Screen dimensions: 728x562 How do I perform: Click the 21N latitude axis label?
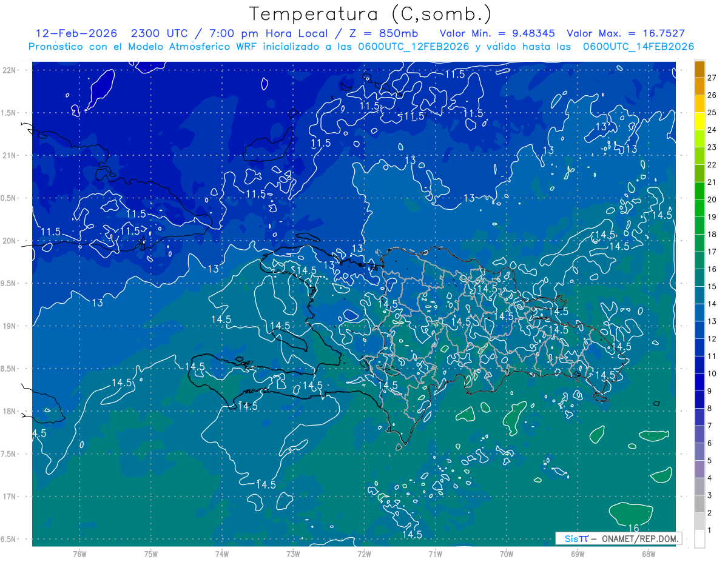click(x=8, y=155)
